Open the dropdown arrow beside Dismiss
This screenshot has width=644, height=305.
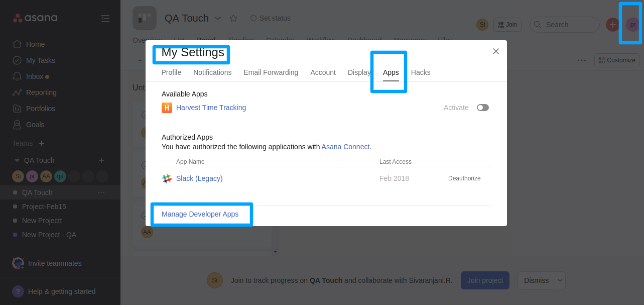(560, 280)
